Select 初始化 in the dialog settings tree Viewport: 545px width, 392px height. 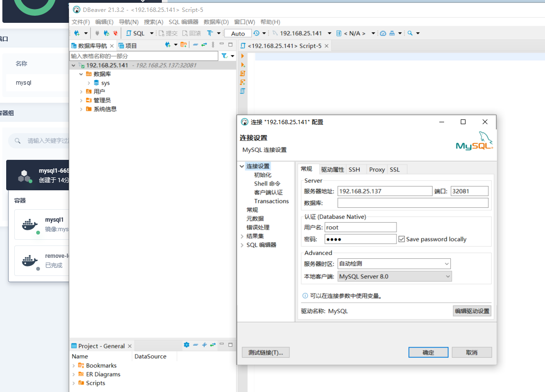[x=263, y=175]
